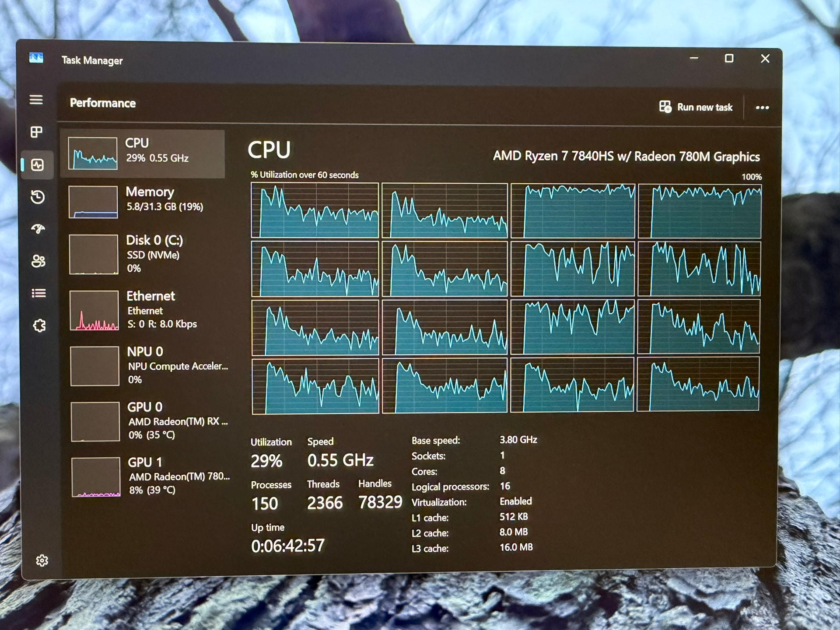Select CPU in the performance list

click(x=143, y=154)
